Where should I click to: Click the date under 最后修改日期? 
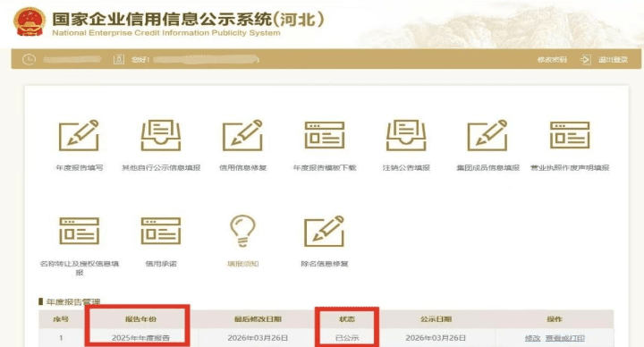pyautogui.click(x=258, y=338)
